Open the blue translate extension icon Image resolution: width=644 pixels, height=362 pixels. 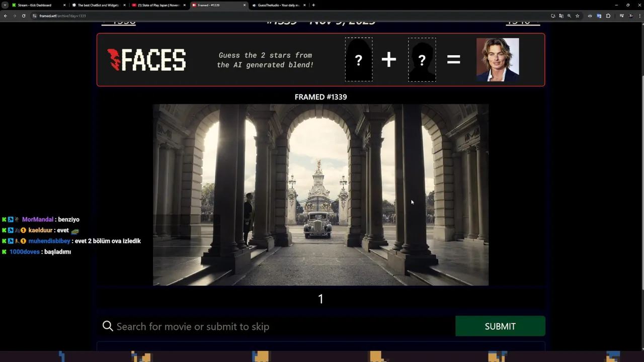(599, 16)
